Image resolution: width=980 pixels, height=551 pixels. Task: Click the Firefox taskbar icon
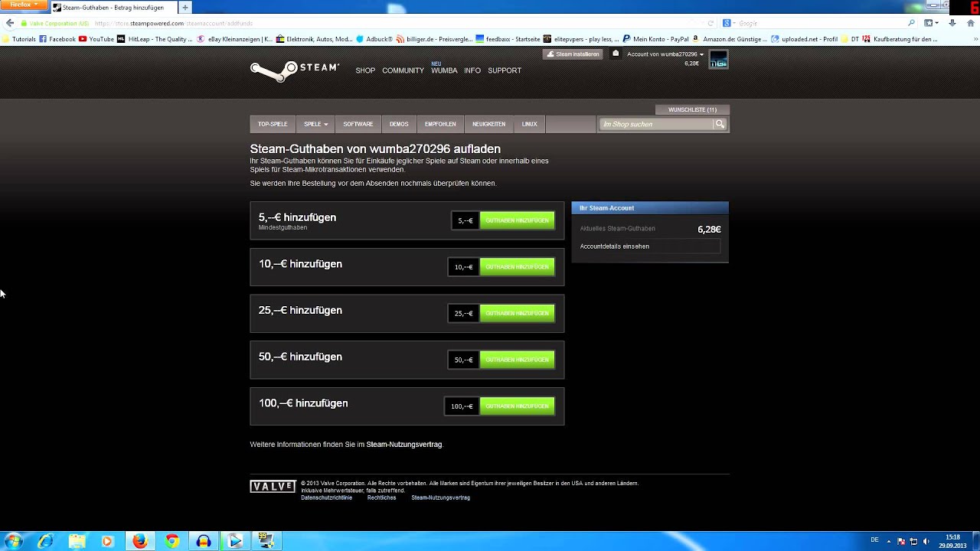tap(140, 541)
